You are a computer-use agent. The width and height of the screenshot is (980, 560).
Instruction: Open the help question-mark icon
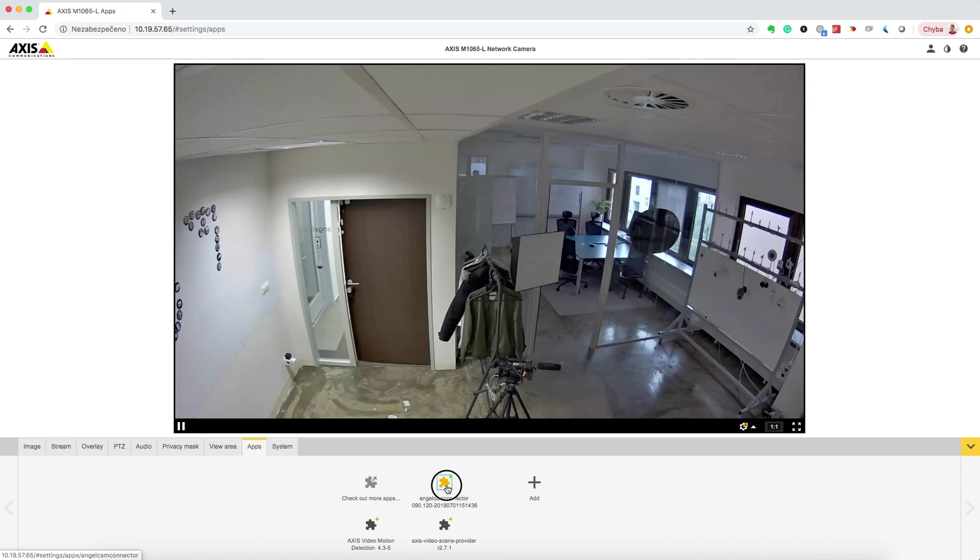point(964,49)
